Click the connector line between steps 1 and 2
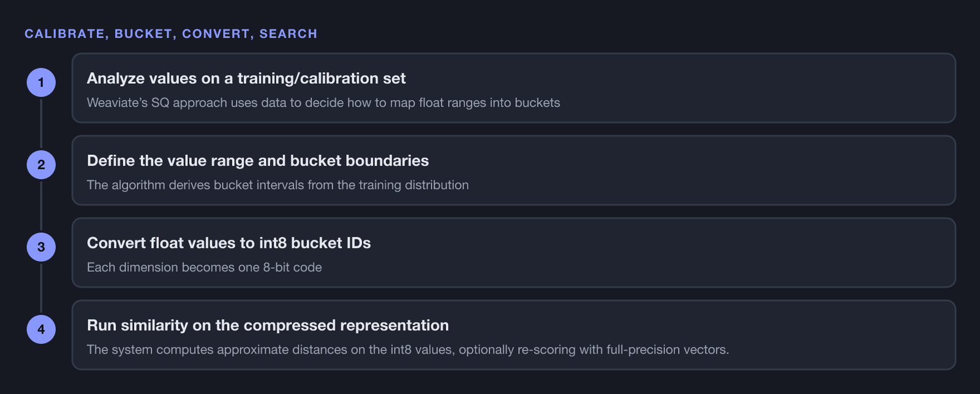 41,124
